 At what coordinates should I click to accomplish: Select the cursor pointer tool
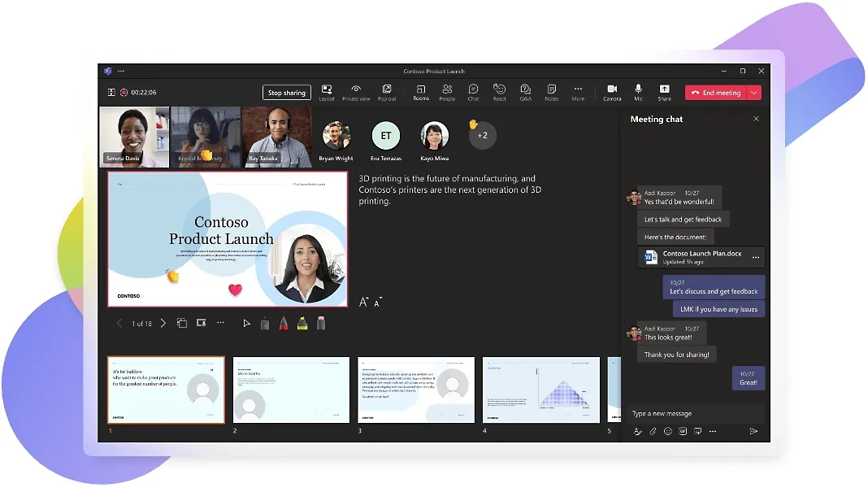pyautogui.click(x=246, y=324)
